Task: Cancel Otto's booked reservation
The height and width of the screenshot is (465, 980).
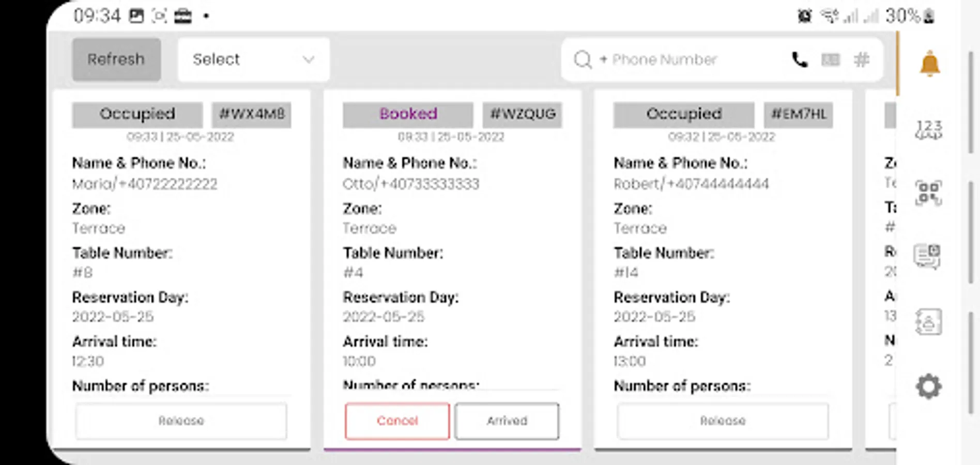Action: (x=397, y=421)
